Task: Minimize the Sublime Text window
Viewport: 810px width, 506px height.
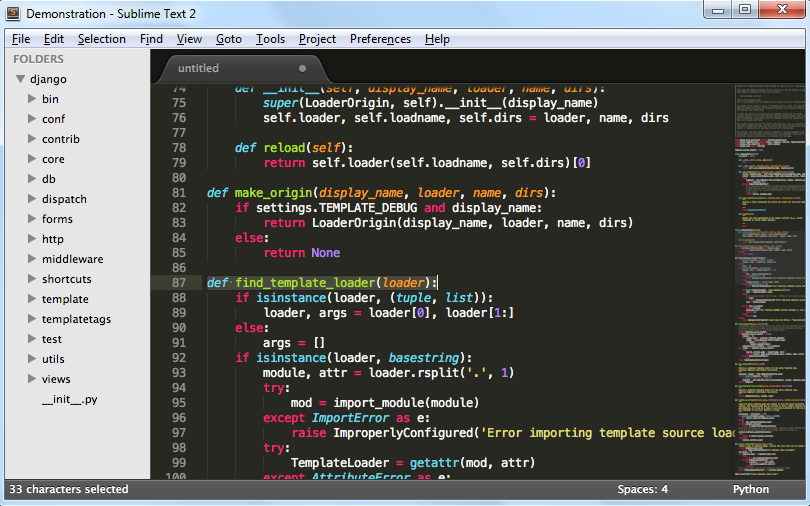Action: coord(718,10)
